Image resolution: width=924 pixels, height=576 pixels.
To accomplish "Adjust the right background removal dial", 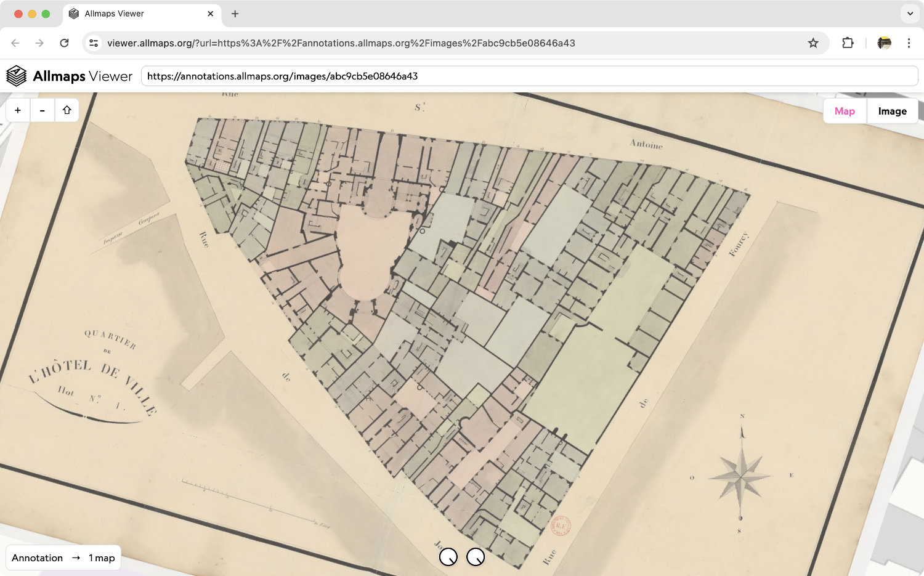I will pos(476,557).
